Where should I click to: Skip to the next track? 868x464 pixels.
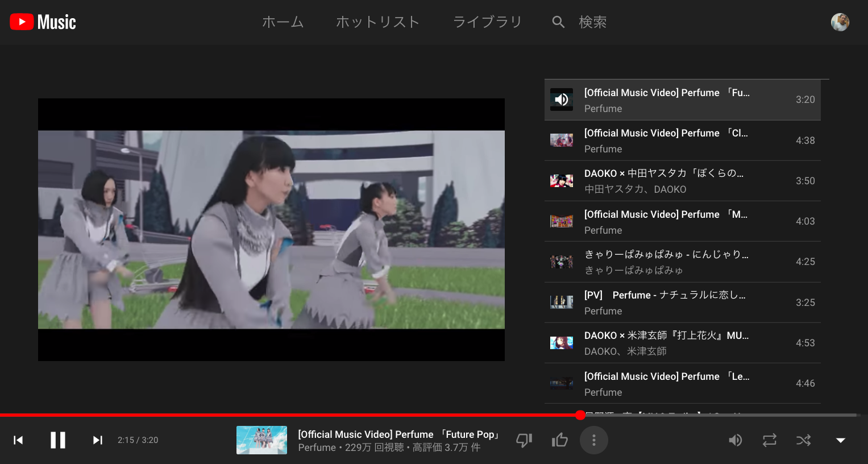tap(98, 440)
